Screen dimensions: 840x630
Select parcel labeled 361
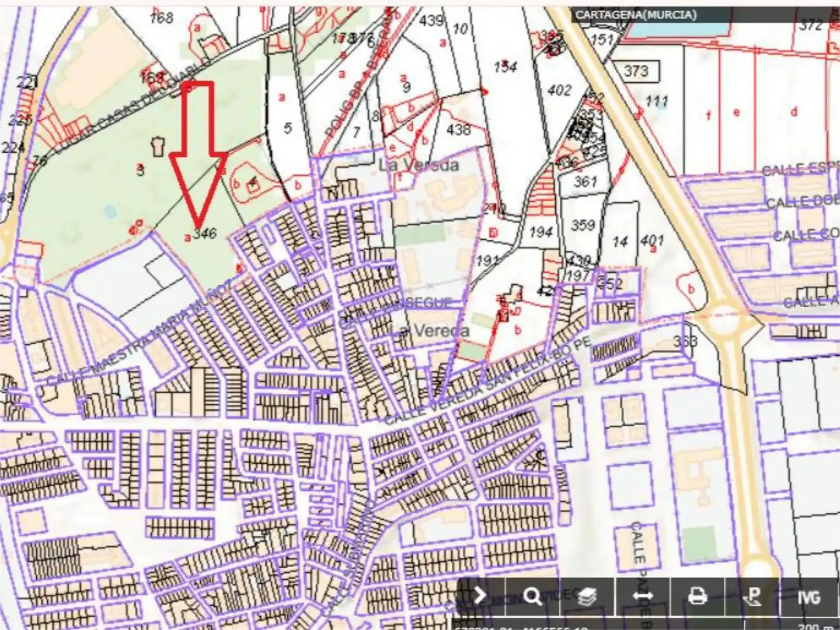point(585,181)
